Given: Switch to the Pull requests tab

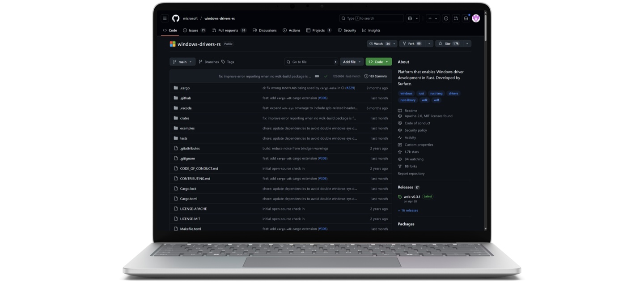Looking at the screenshot, I should [x=229, y=30].
